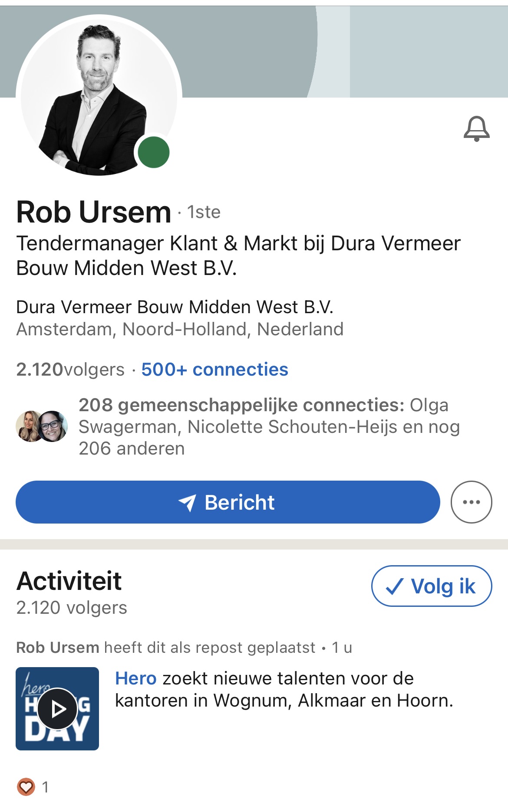This screenshot has width=508, height=812.
Task: Open the Activiteit section heading
Action: pos(69,581)
